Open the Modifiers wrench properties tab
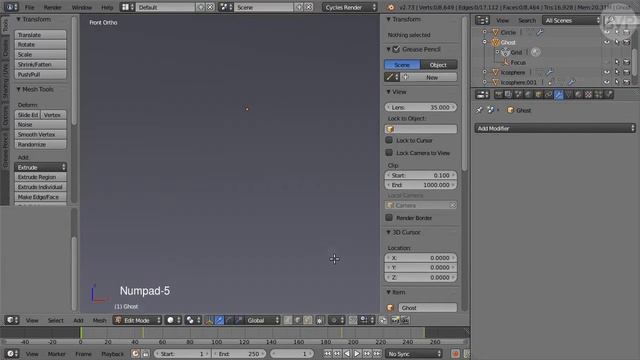Image resolution: width=640 pixels, height=360 pixels. tap(559, 95)
